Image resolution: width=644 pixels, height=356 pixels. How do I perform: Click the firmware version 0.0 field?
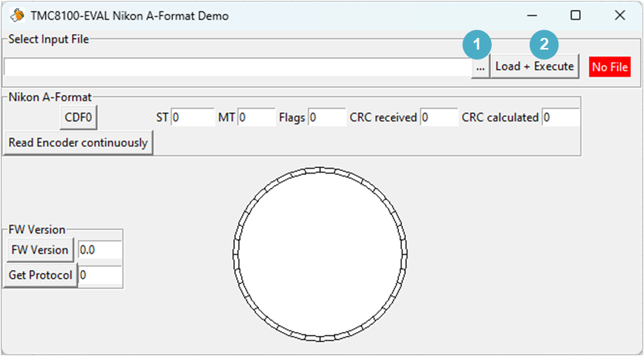coord(100,250)
